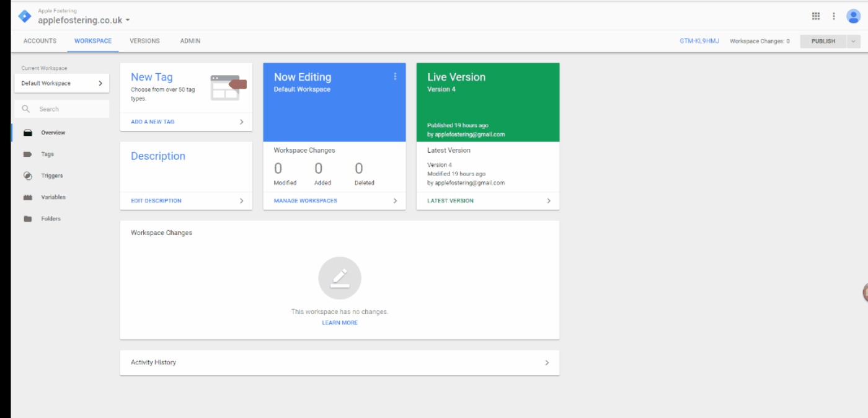Open Now Editing card options menu
Image resolution: width=868 pixels, height=418 pixels.
click(x=395, y=76)
